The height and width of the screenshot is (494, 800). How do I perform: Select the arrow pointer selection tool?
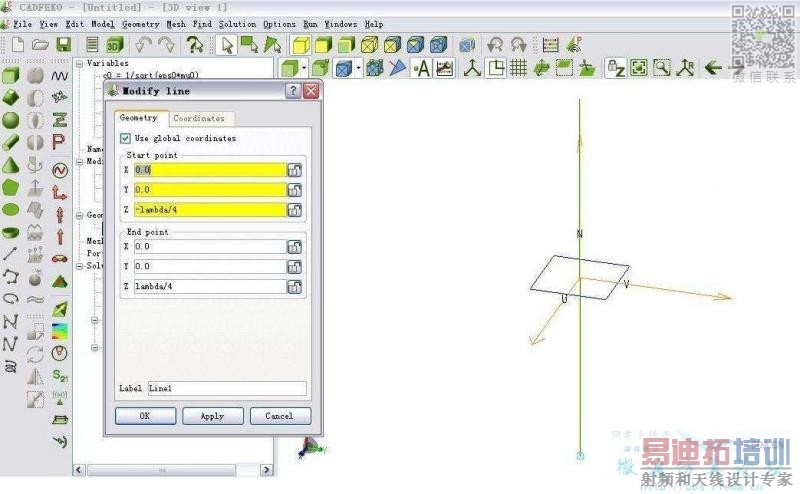click(x=227, y=45)
